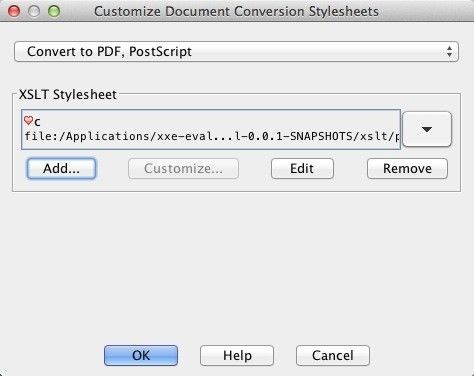Confirm the dialog with OK

click(x=141, y=355)
